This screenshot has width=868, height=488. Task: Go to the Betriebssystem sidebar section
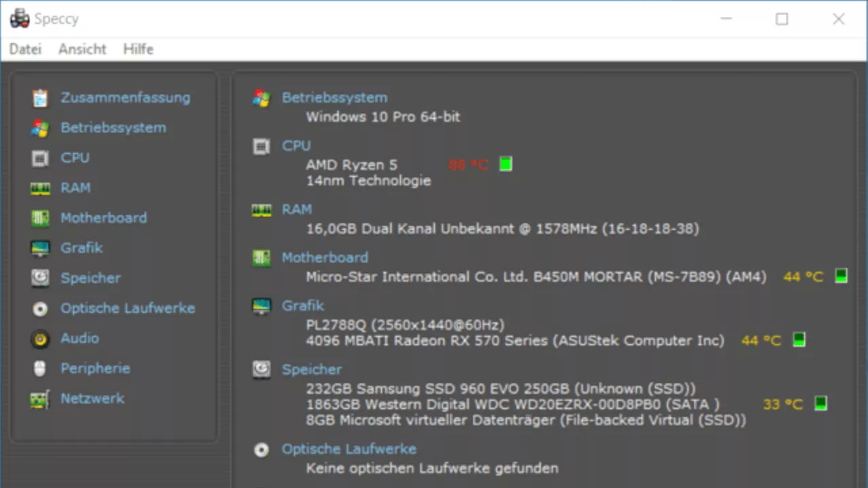113,127
